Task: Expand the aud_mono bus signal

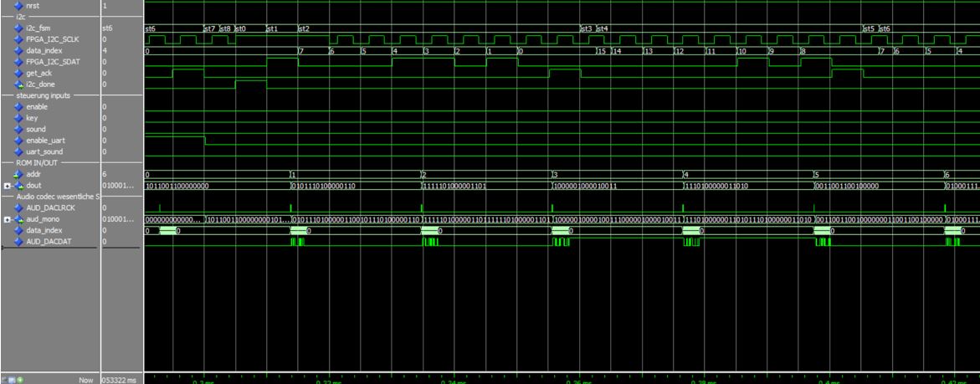Action: click(7, 220)
